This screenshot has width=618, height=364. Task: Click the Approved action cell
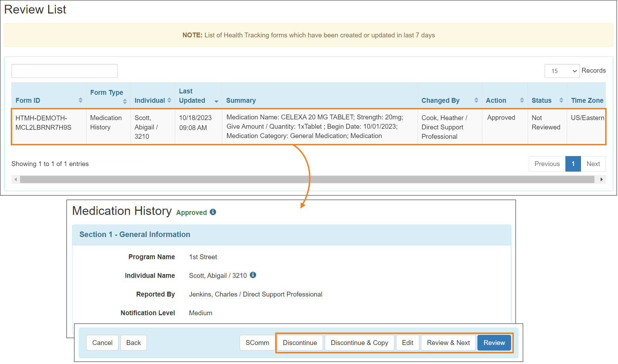[505, 127]
